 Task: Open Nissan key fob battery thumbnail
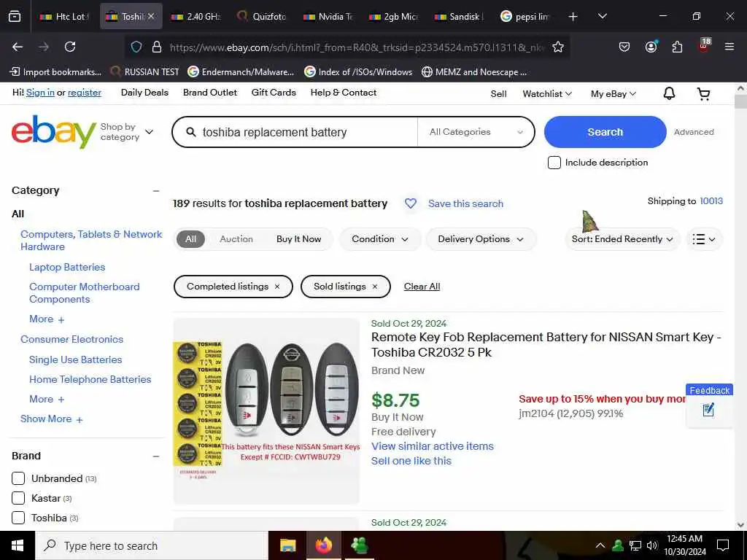[x=266, y=411]
